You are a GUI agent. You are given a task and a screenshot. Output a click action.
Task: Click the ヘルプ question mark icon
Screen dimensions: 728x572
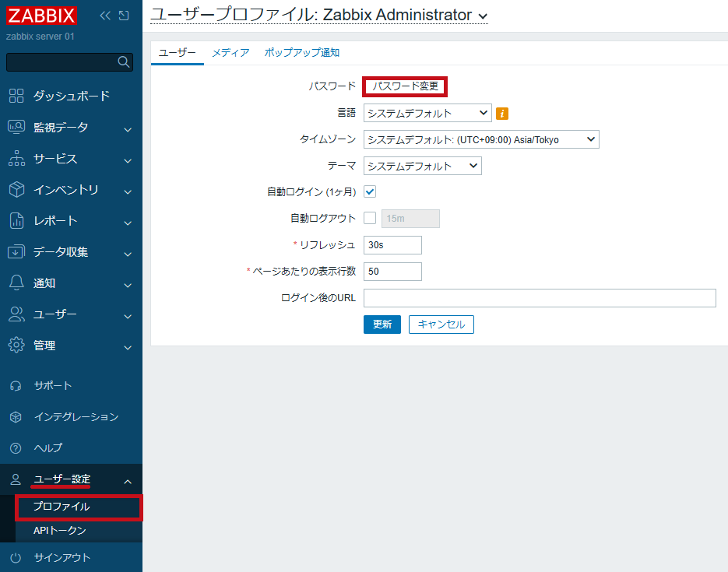16,448
